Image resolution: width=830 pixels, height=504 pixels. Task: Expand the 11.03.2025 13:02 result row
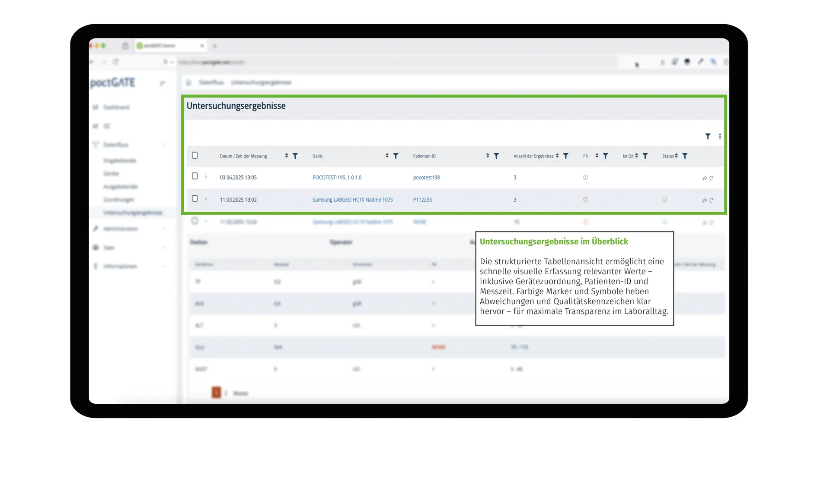[x=206, y=199]
